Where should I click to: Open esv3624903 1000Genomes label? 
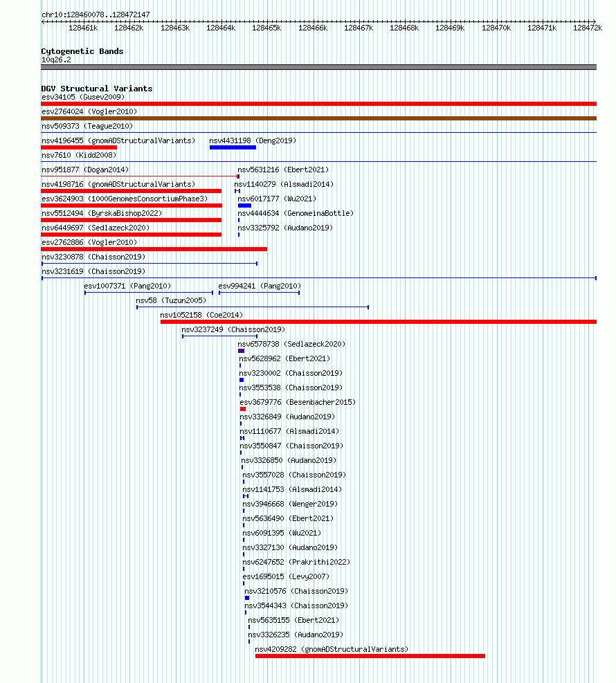(x=125, y=199)
